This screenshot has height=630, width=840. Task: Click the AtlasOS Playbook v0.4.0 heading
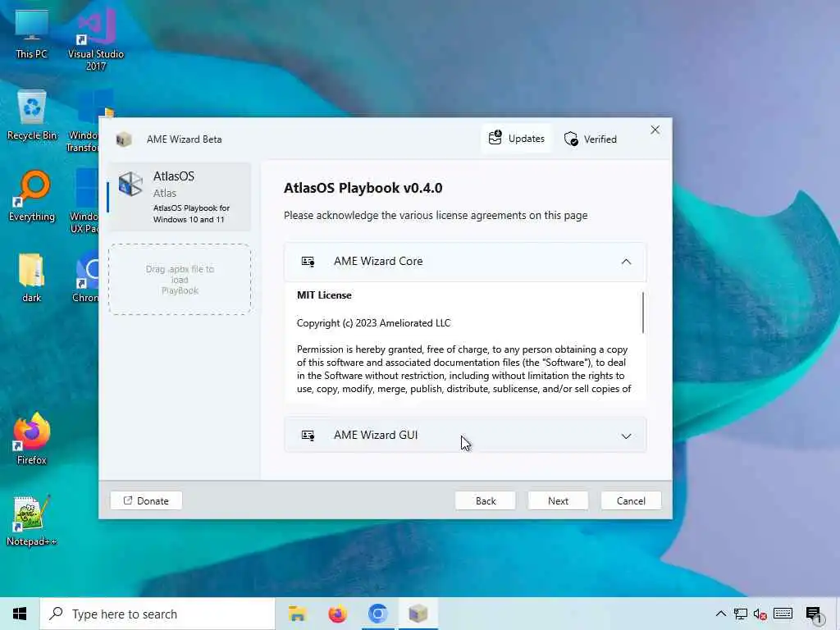(363, 188)
